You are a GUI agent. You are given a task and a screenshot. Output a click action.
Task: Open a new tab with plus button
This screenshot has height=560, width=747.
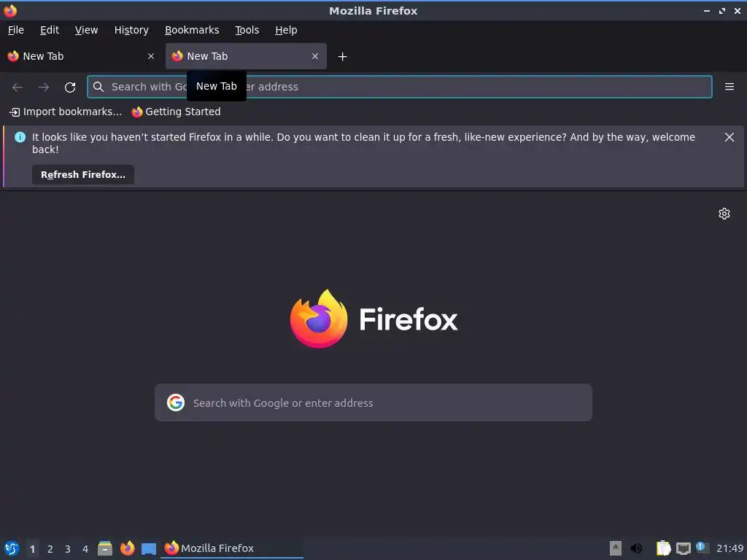point(342,57)
